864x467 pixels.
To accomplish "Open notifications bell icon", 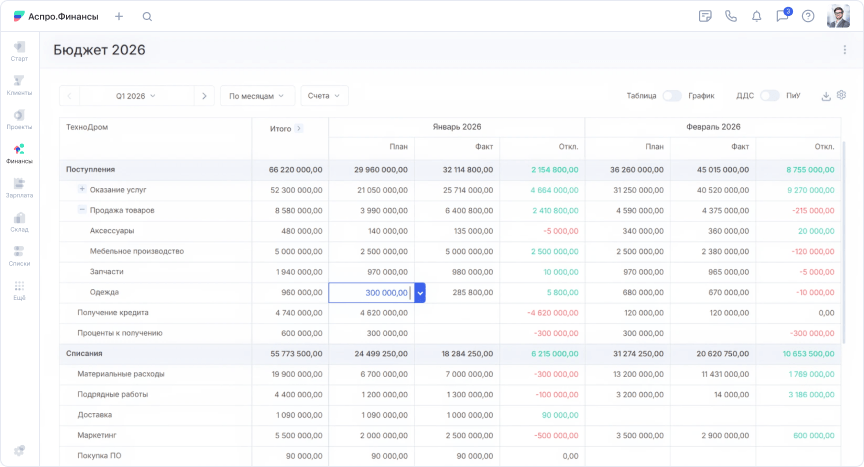I will pos(756,17).
